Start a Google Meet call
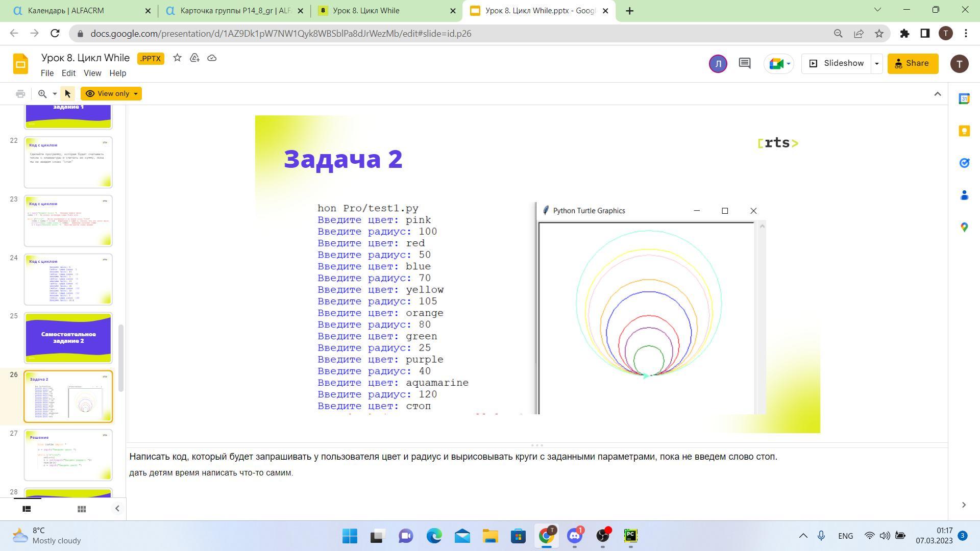Viewport: 980px width, 551px height. [x=776, y=64]
